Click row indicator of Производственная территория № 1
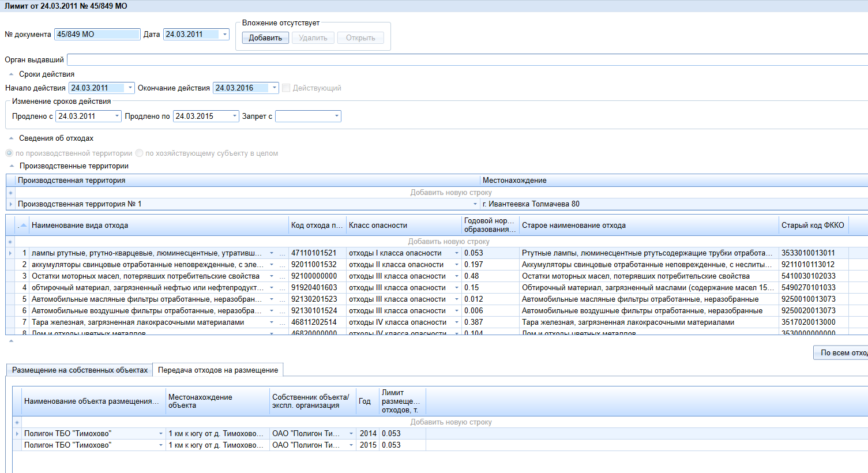Screen dimensions: 868x473 (10, 204)
